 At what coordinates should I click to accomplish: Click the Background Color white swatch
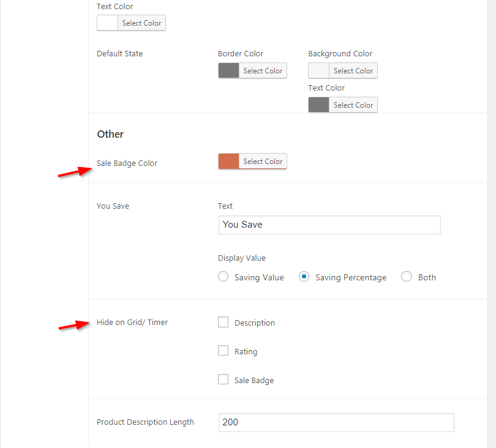click(x=319, y=70)
